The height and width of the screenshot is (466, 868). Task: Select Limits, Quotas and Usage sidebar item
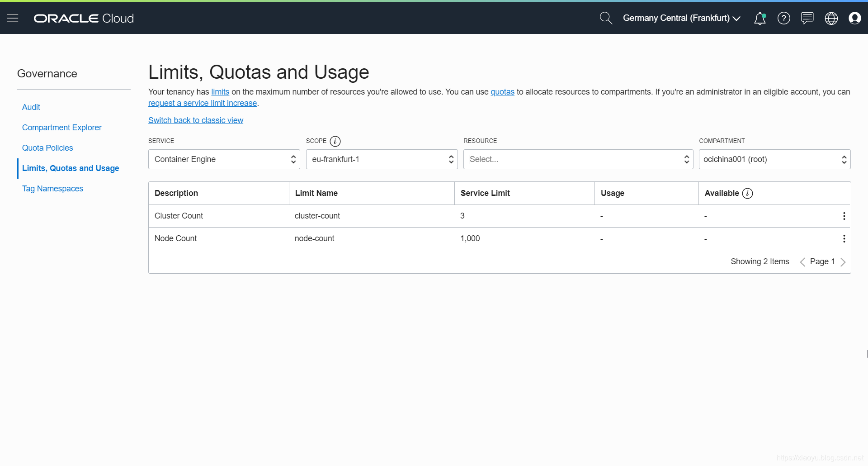coord(71,168)
